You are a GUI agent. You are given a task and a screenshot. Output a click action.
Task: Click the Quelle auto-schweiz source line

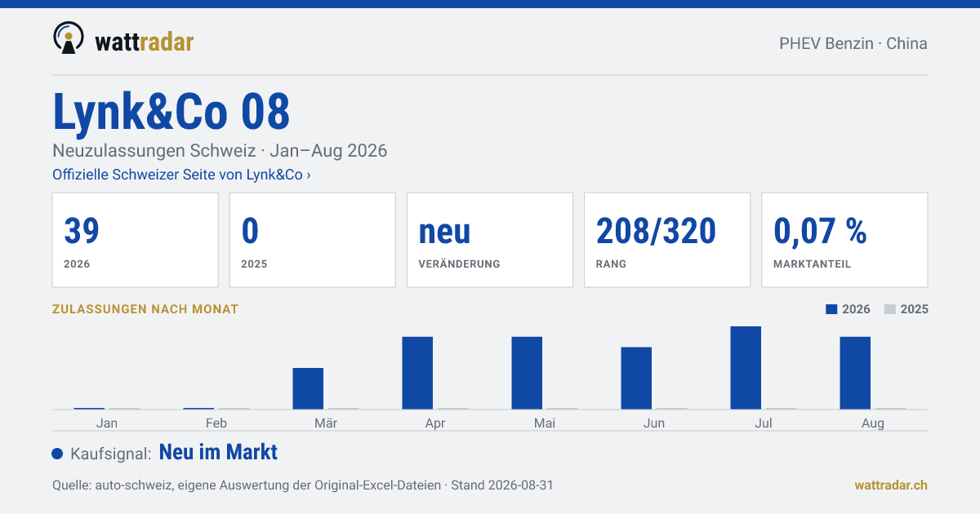(303, 485)
